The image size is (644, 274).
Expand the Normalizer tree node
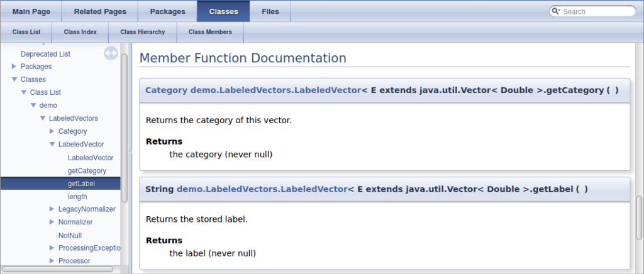coord(52,222)
